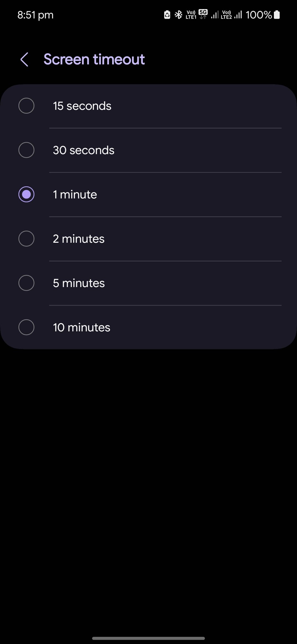Tap the power saving recycle battery icon
The width and height of the screenshot is (297, 644).
pos(167,15)
